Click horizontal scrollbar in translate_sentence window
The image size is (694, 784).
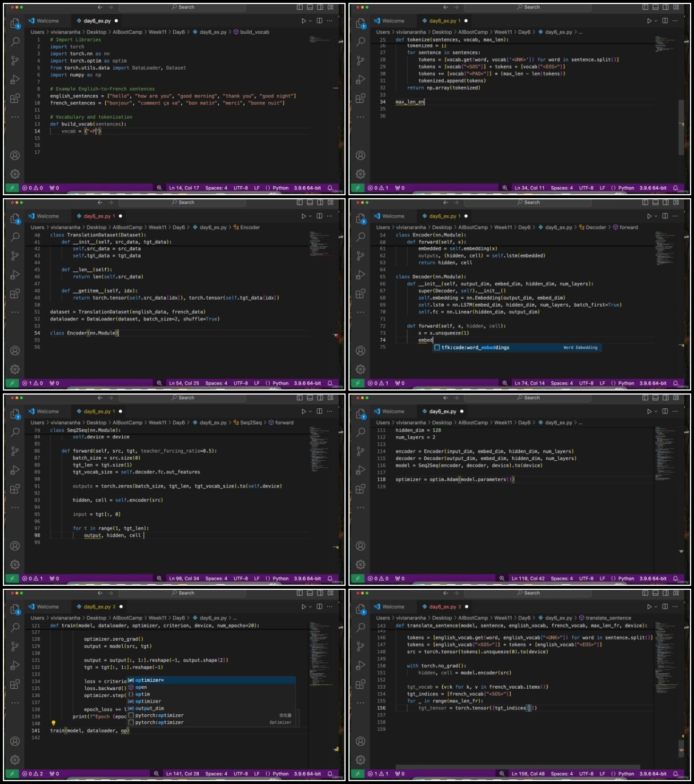517,767
